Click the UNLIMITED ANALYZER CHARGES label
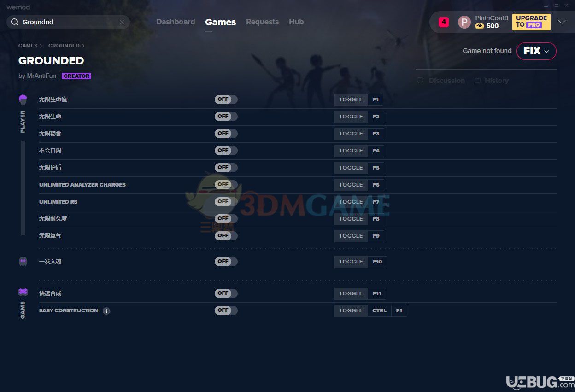The image size is (575, 392). click(82, 185)
